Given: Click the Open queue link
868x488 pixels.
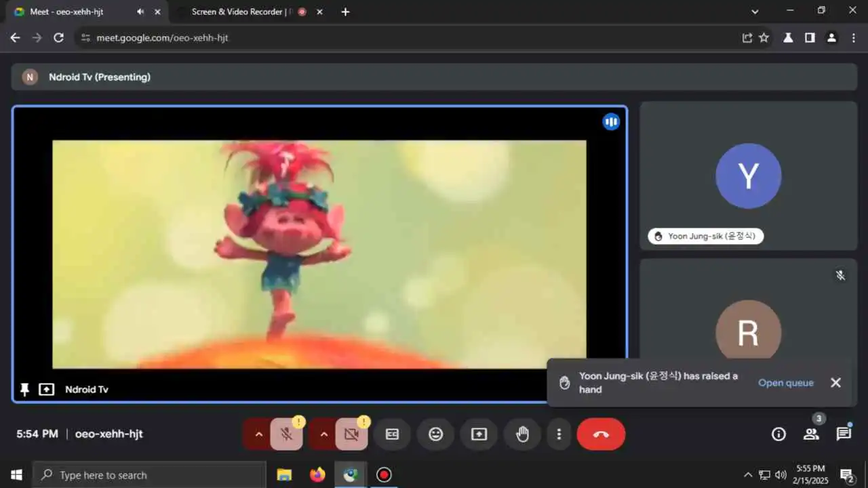Looking at the screenshot, I should pyautogui.click(x=785, y=383).
